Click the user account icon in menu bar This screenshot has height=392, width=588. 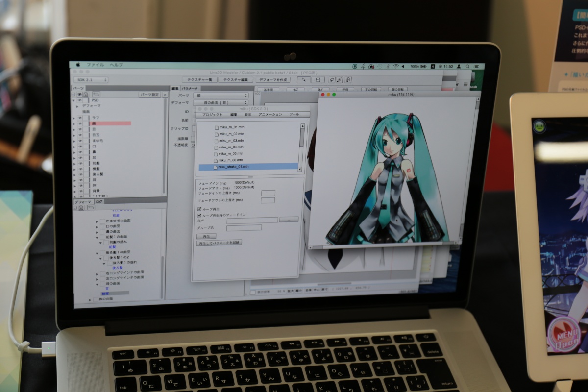(459, 66)
